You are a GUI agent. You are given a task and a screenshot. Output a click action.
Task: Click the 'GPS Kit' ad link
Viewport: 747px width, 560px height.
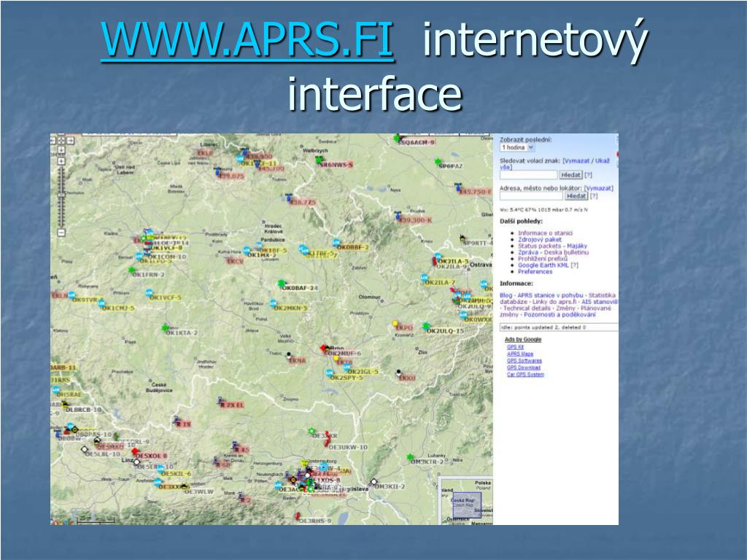point(515,347)
